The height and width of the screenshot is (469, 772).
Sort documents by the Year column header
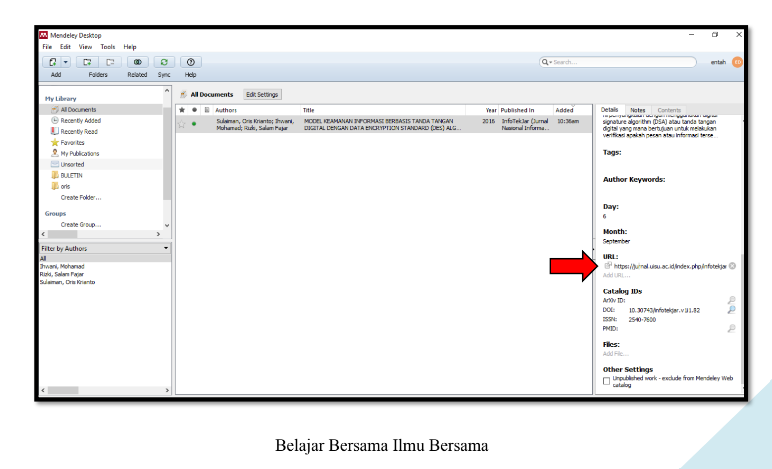[490, 109]
